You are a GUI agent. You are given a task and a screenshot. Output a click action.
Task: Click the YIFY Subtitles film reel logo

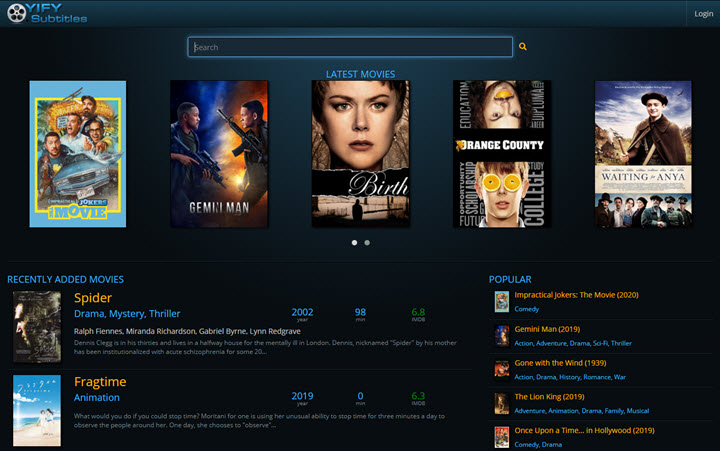pyautogui.click(x=47, y=13)
